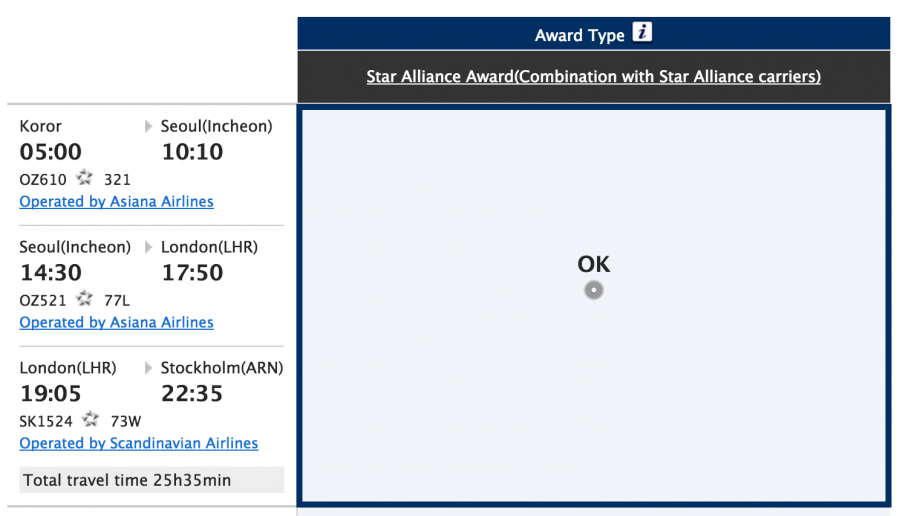Click Star Alliance logo beside OZ610
The width and height of the screenshot is (900, 516).
point(85,178)
